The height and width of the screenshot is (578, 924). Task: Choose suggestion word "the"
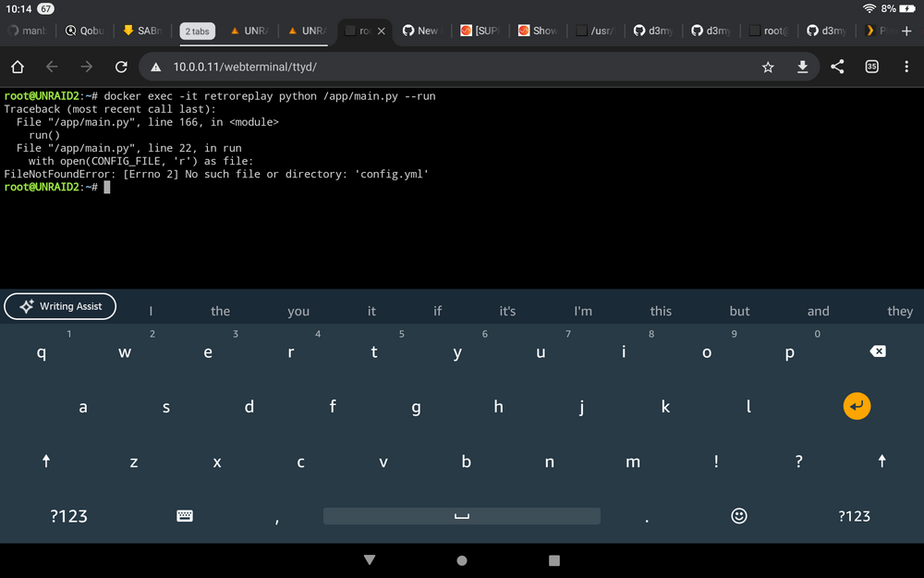pyautogui.click(x=221, y=311)
